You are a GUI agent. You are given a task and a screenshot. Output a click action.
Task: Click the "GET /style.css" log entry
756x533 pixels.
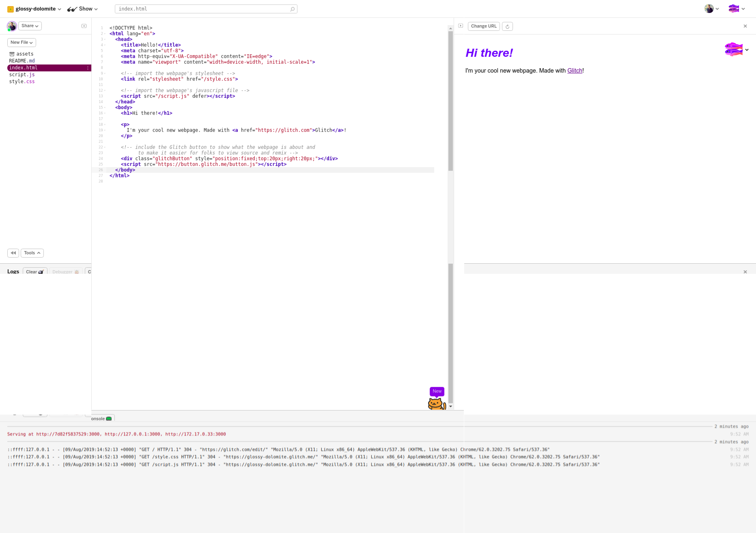304,457
